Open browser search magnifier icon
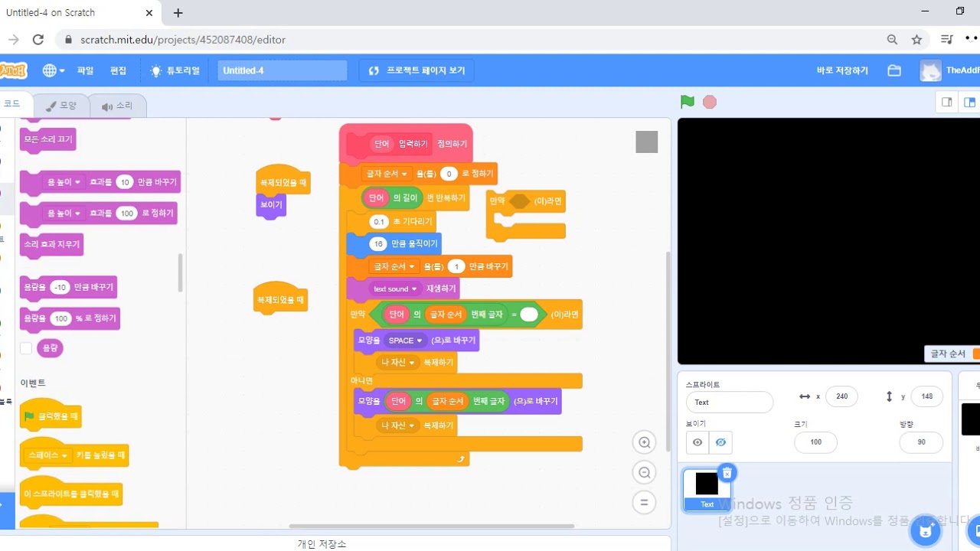Image resolution: width=980 pixels, height=551 pixels. pyautogui.click(x=892, y=40)
